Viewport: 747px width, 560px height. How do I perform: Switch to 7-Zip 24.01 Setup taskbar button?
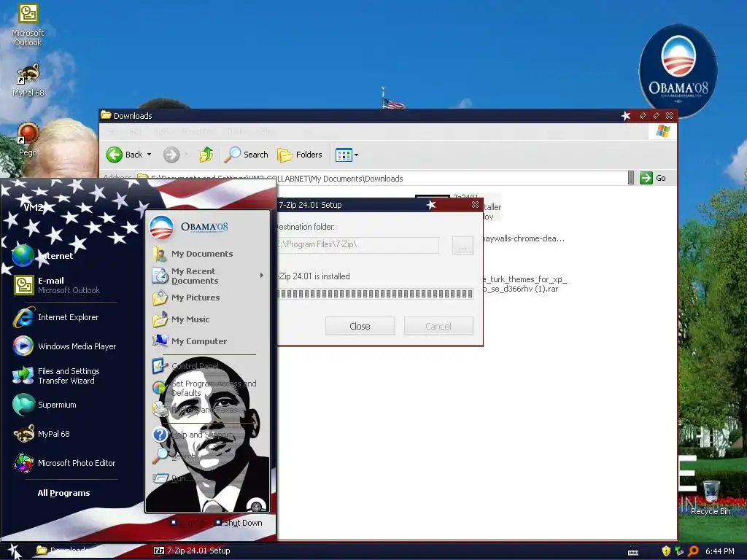pyautogui.click(x=192, y=551)
